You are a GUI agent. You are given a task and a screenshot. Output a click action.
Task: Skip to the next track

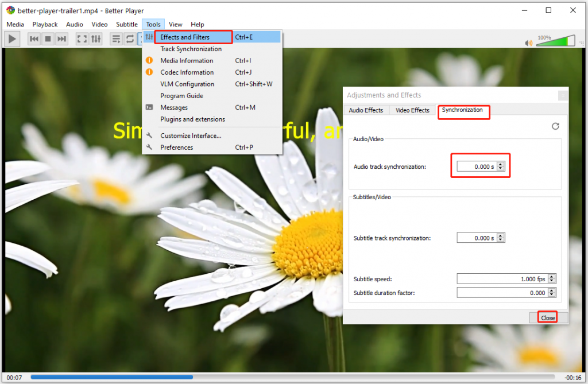tap(62, 39)
